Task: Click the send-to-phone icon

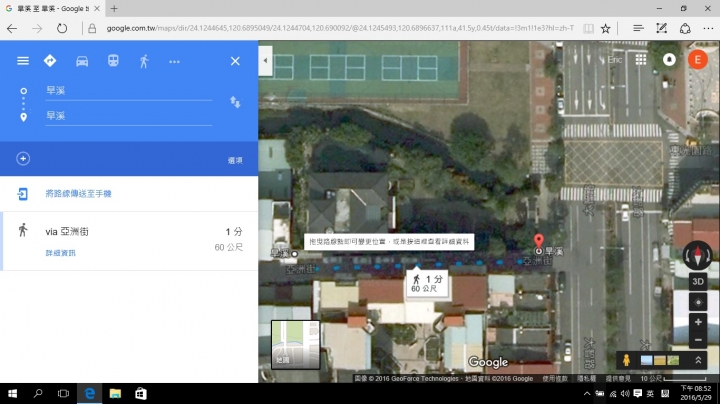Action: coord(22,194)
